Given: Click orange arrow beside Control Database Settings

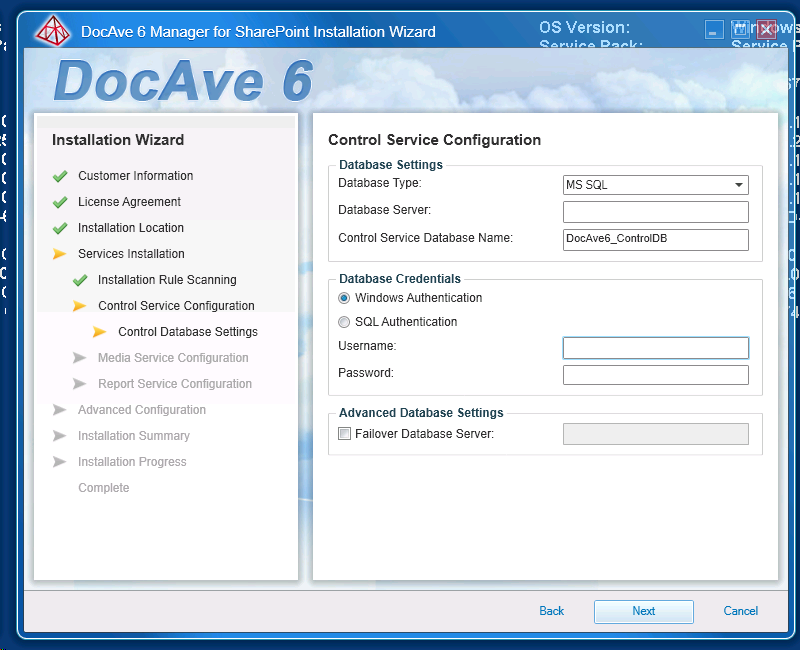Looking at the screenshot, I should 100,332.
